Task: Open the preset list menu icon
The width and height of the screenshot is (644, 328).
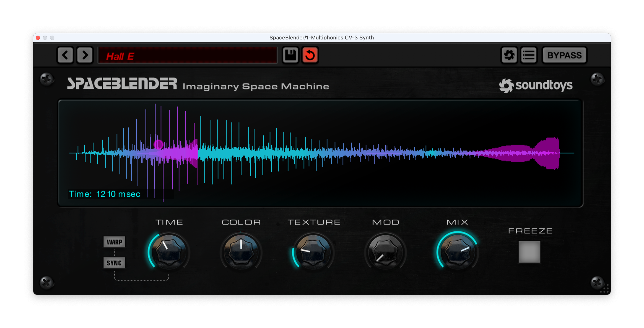Action: click(x=529, y=55)
